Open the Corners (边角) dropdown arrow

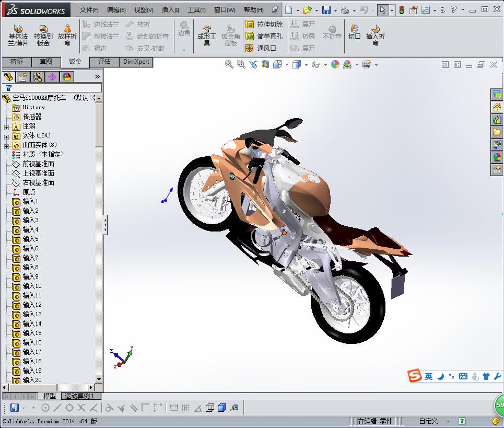point(184,50)
